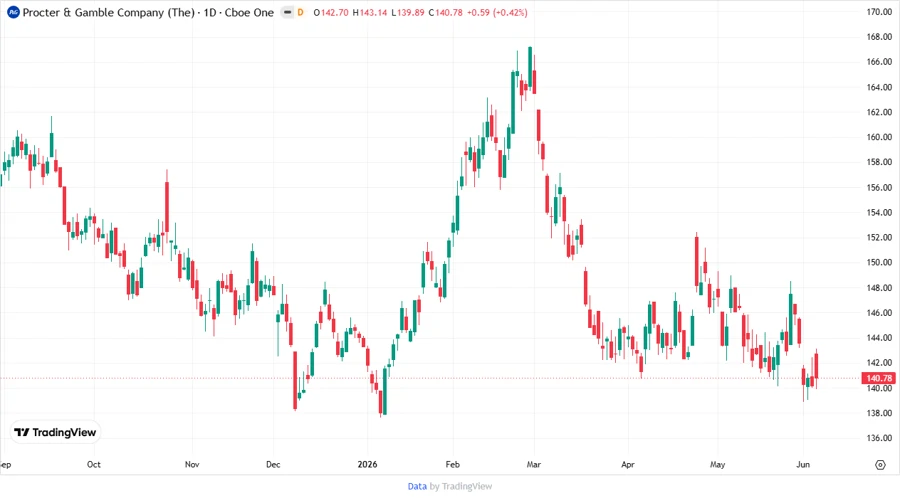Viewport: 900px width, 498px height.
Task: Click 138.00 on the price axis
Action: pyautogui.click(x=879, y=413)
